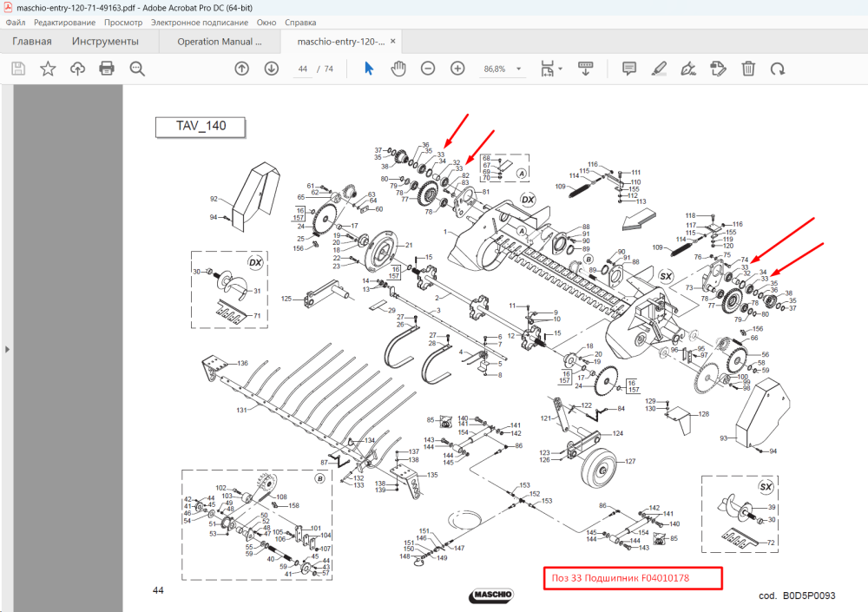Select the Highlight text tool
868x612 pixels.
click(x=659, y=69)
